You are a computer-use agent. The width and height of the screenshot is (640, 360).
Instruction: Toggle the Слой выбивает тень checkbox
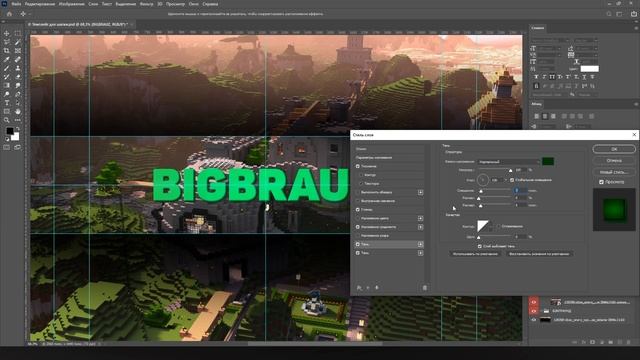click(x=480, y=246)
